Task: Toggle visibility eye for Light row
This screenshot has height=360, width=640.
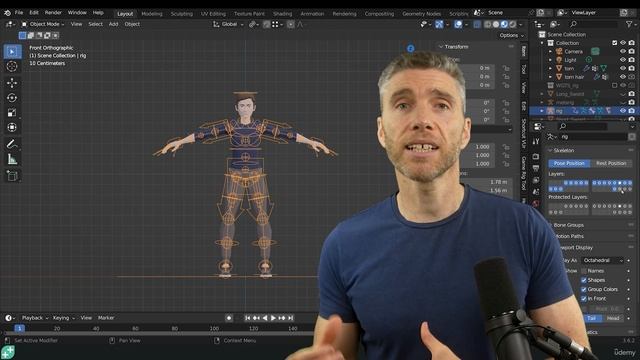Action: pyautogui.click(x=623, y=60)
